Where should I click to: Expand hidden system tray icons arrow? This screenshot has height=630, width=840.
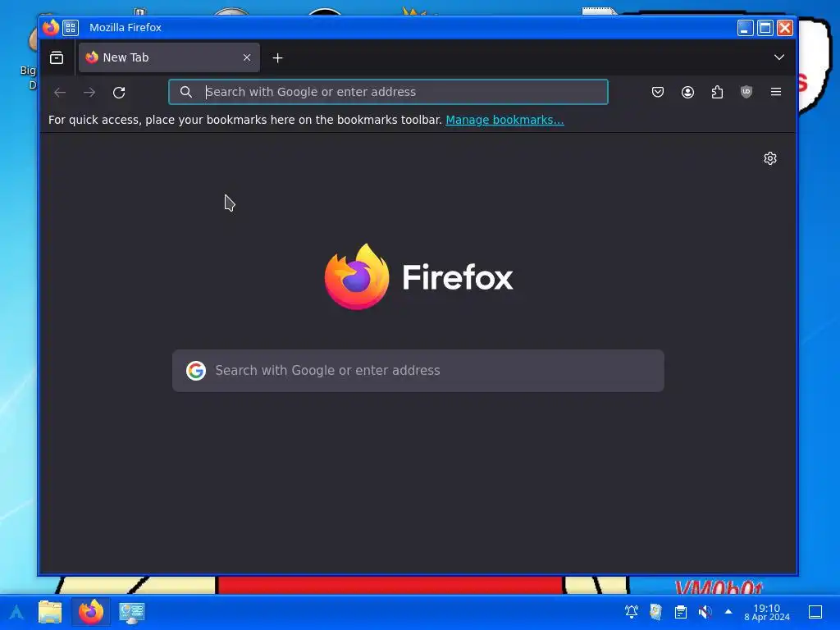[728, 611]
